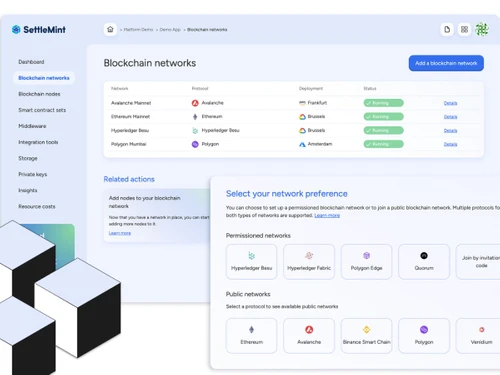Open Details for Avalanche Mainnet
The width and height of the screenshot is (500, 375).
450,103
